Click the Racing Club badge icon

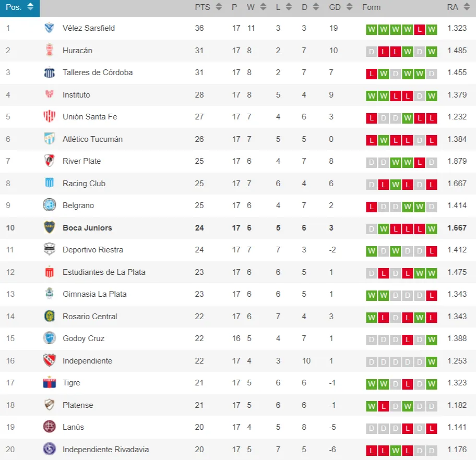[x=49, y=183]
